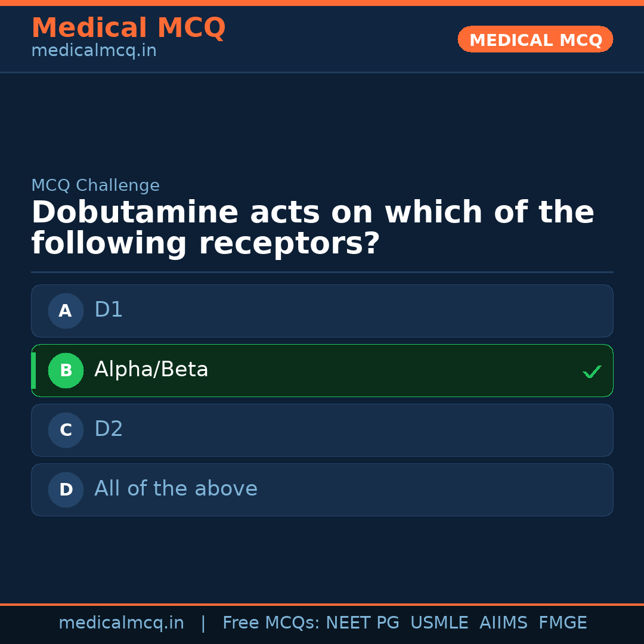Screen dimensions: 644x644
Task: Click the orange MEDICAL MCQ badge
Action: point(535,39)
